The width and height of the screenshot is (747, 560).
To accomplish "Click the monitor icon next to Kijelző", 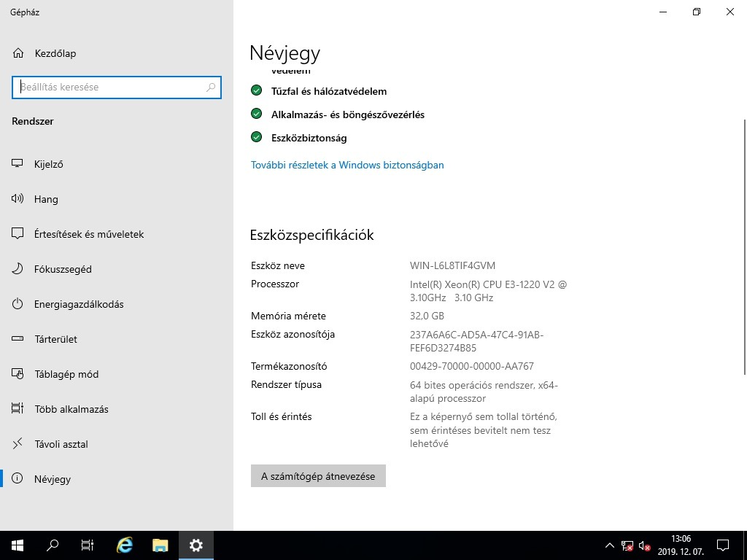I will point(18,164).
